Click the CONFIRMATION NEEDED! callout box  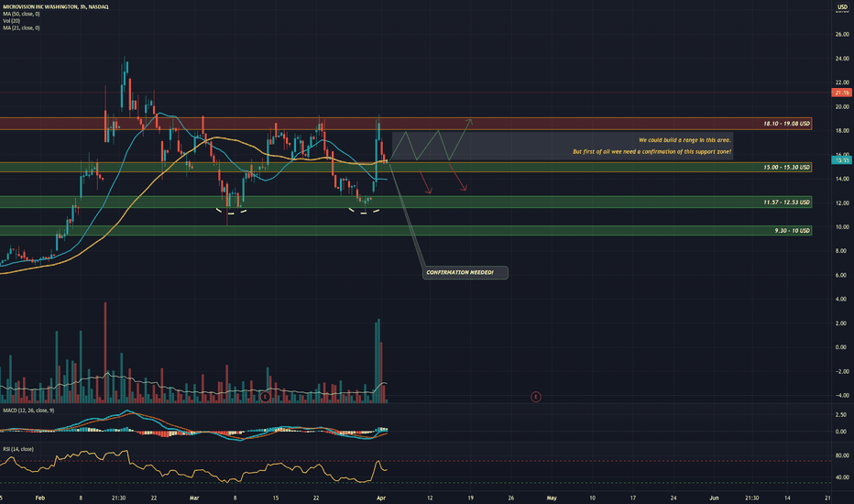tap(465, 272)
